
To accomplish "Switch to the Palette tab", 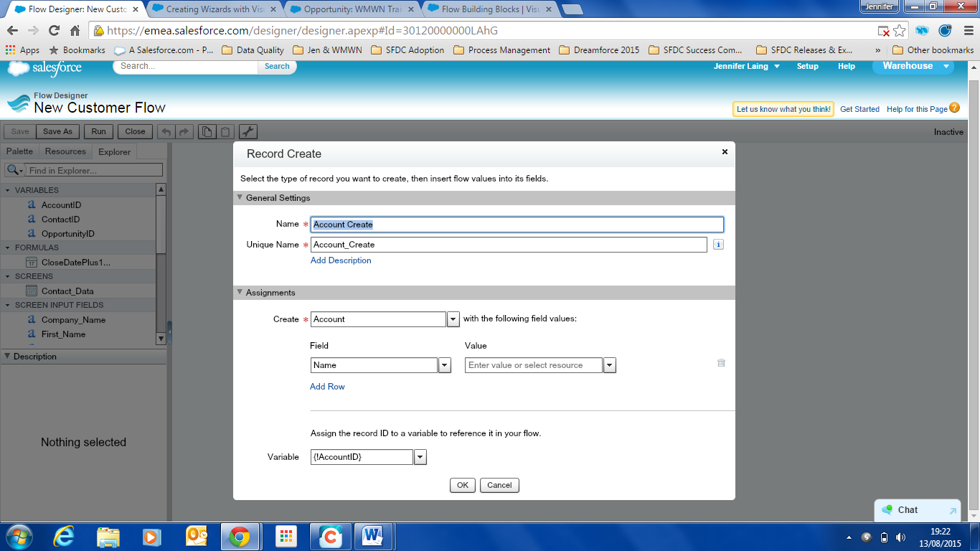I will (19, 151).
